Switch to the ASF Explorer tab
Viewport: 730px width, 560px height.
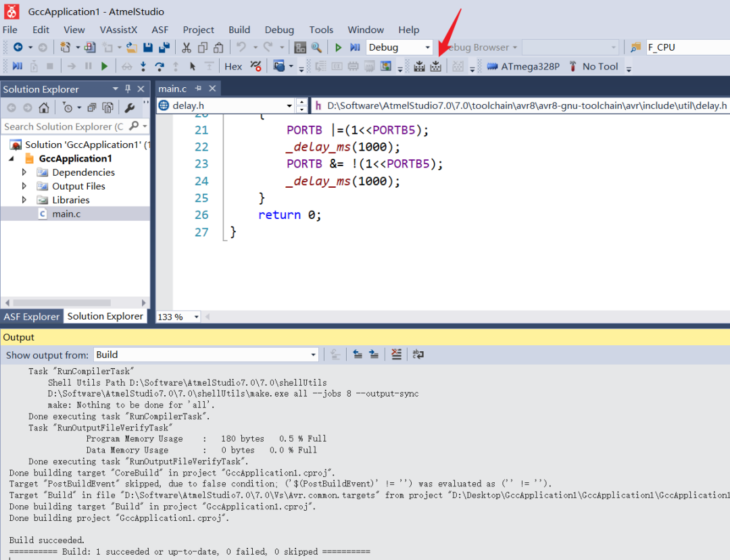(x=32, y=317)
